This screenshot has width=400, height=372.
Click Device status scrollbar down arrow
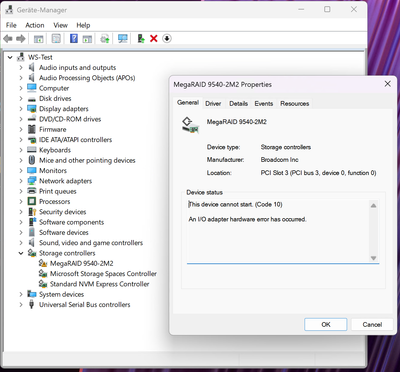(373, 258)
